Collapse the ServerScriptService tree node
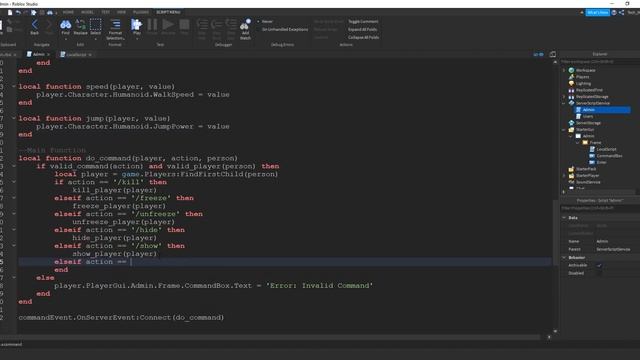Viewport: 640px width, 360px height. tap(564, 103)
